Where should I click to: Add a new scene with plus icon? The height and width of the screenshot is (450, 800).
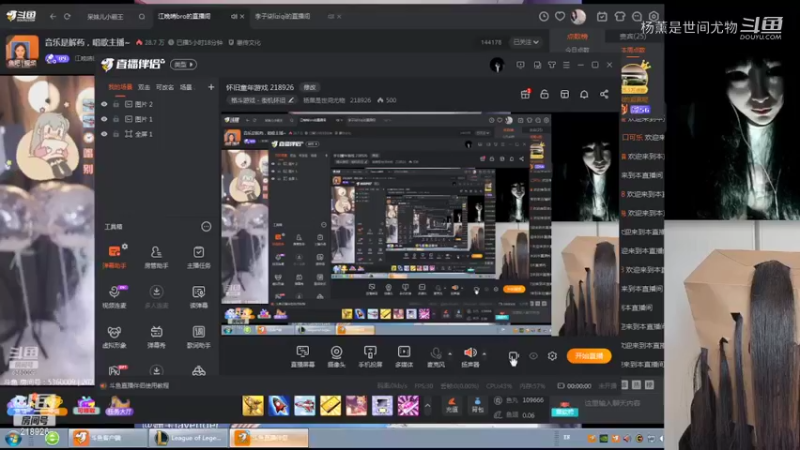211,87
